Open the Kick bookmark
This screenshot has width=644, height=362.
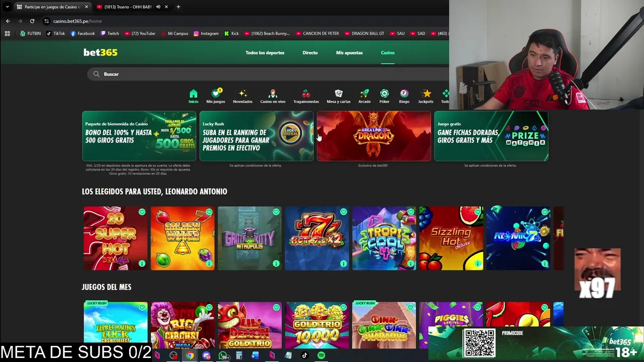(x=231, y=34)
